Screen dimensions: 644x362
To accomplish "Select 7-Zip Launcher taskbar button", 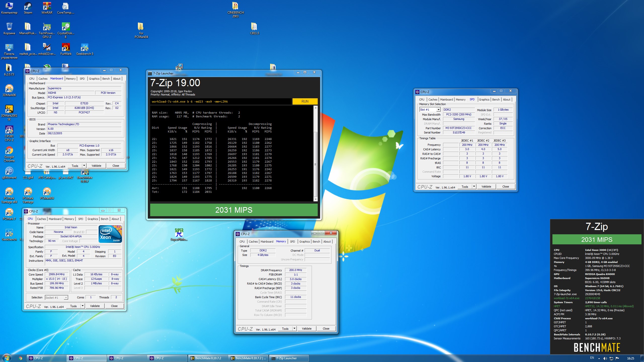I will point(289,358).
